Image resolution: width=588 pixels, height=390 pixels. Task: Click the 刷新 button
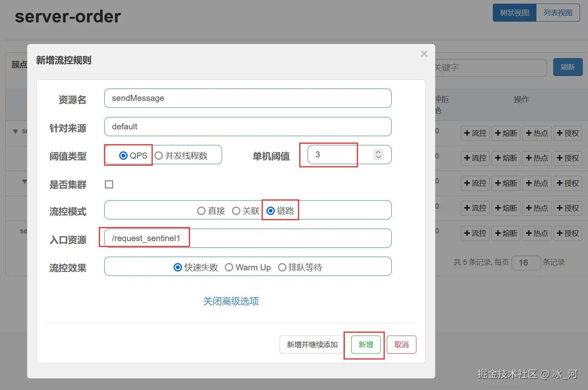tap(568, 67)
